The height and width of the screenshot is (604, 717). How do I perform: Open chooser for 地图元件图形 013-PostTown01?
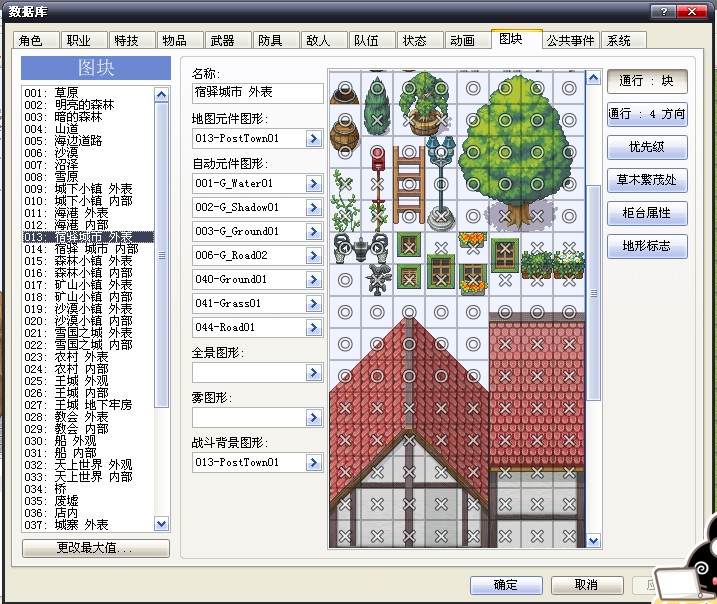pyautogui.click(x=314, y=139)
